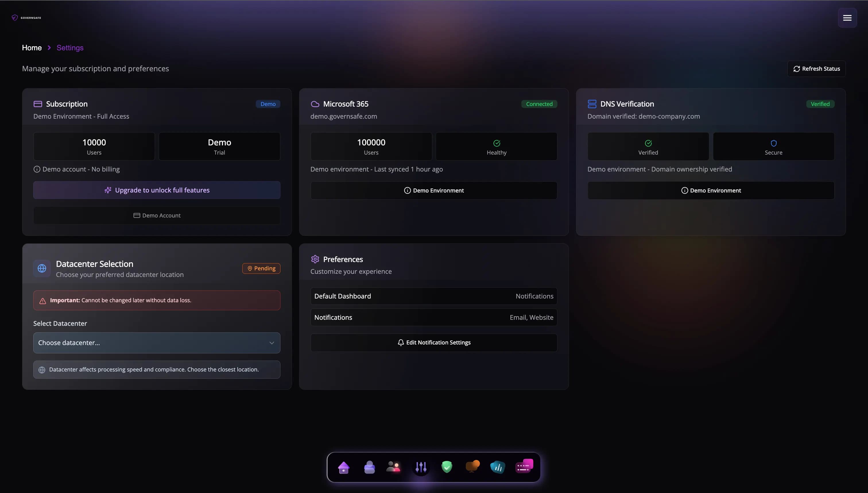Open the hamburger menu in the top right
Image resolution: width=868 pixels, height=493 pixels.
(848, 18)
